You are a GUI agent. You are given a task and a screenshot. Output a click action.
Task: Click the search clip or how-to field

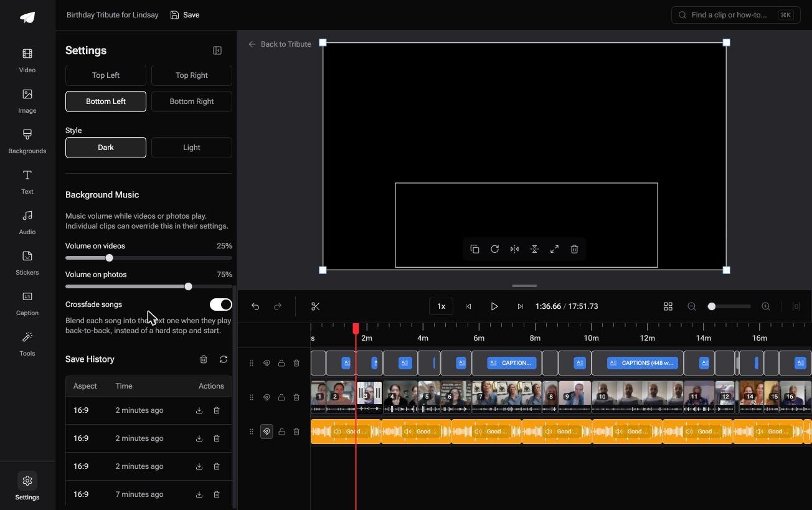tap(736, 15)
